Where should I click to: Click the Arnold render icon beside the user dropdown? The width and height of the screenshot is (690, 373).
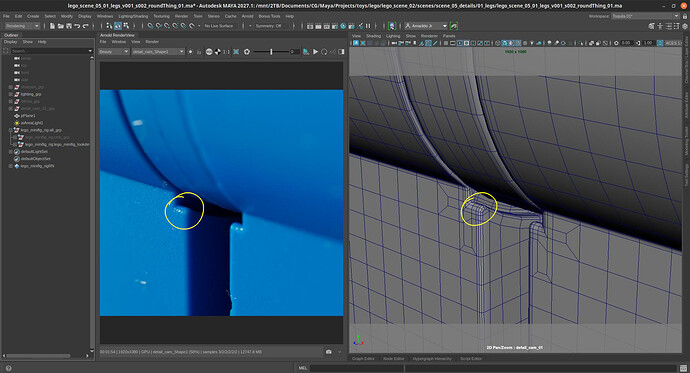[x=454, y=26]
